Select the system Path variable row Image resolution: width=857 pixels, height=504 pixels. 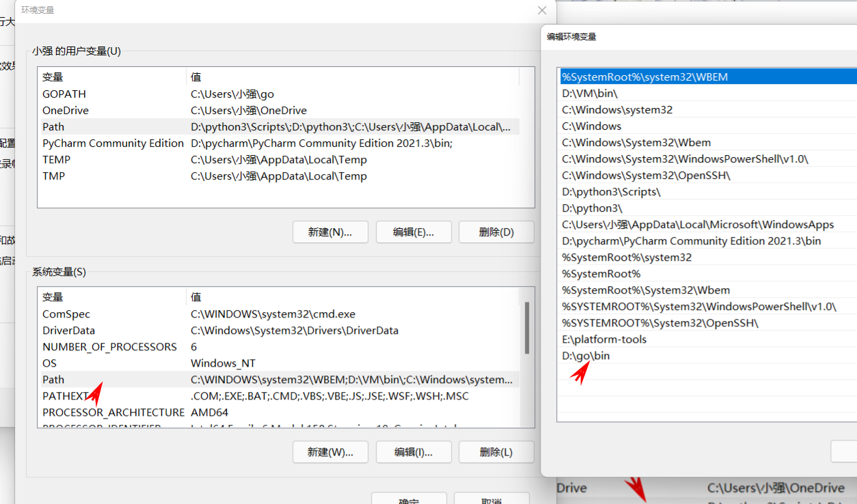(279, 380)
